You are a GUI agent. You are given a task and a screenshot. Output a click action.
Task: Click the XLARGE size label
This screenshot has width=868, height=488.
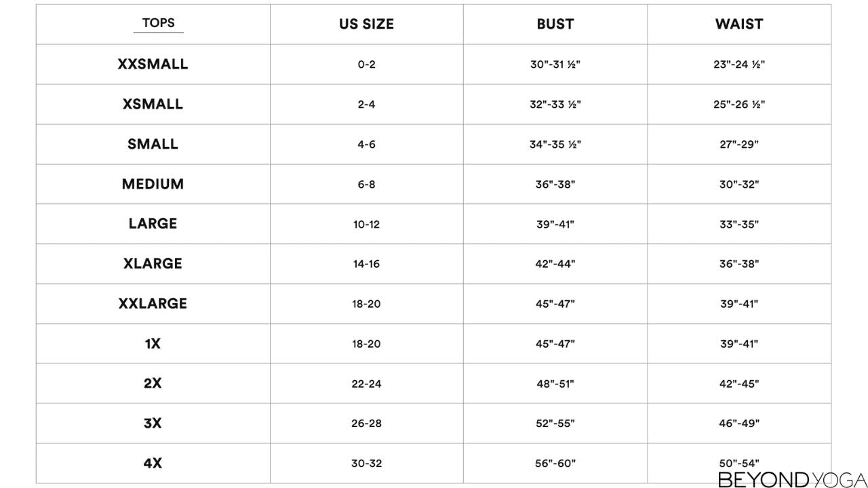(153, 264)
